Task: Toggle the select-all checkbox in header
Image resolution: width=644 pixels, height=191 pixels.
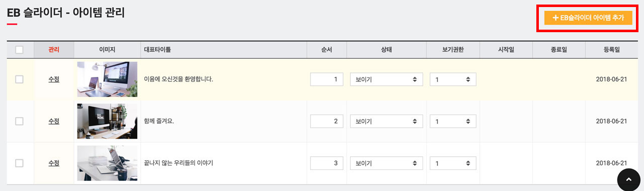Action: [20, 50]
